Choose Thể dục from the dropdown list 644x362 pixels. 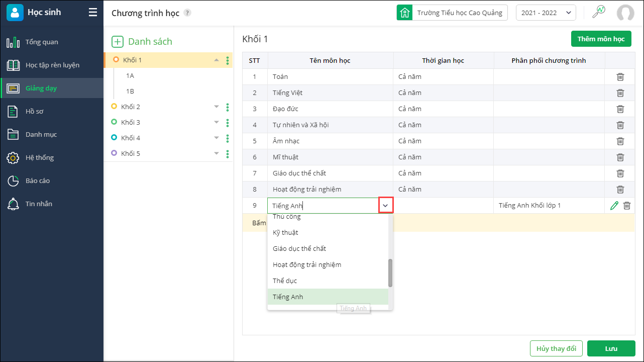click(285, 281)
